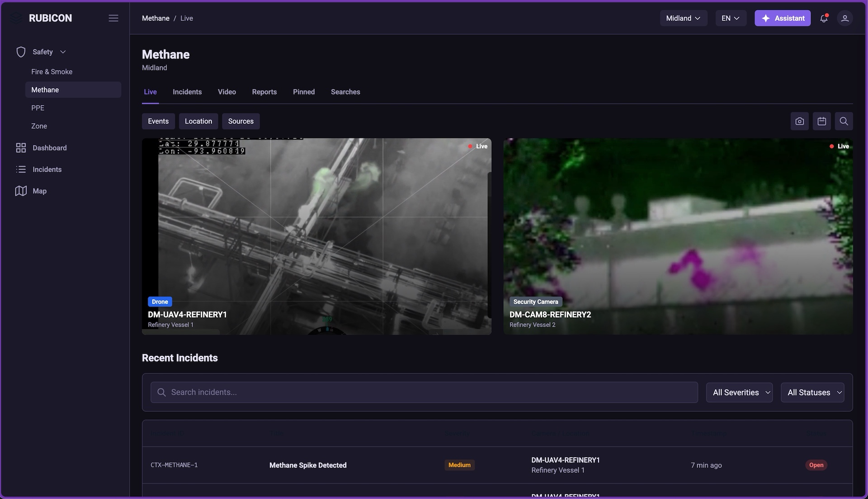
Task: Focus the Search incidents input field
Action: click(424, 392)
